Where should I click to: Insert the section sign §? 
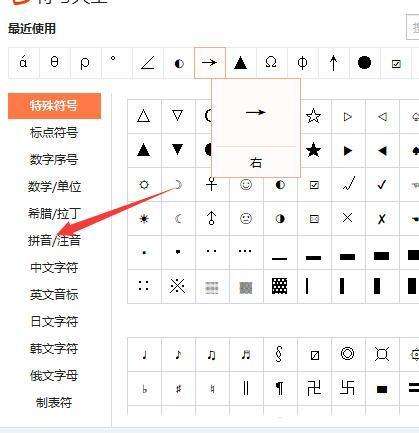[280, 354]
